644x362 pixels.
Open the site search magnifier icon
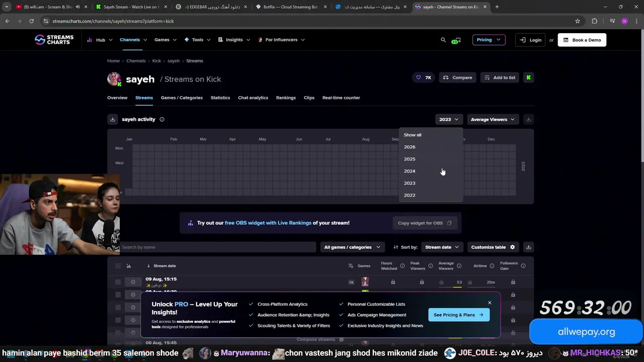point(443,40)
